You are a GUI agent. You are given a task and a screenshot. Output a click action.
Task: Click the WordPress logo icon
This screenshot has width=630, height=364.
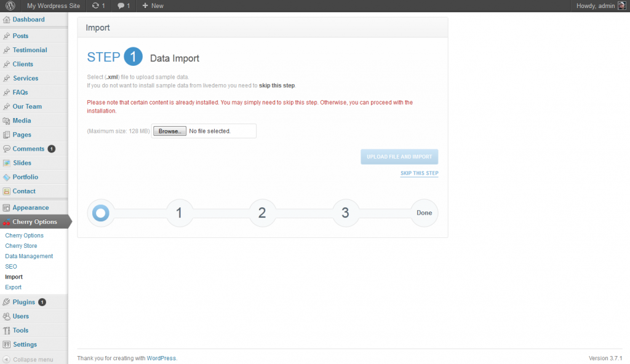[x=10, y=6]
